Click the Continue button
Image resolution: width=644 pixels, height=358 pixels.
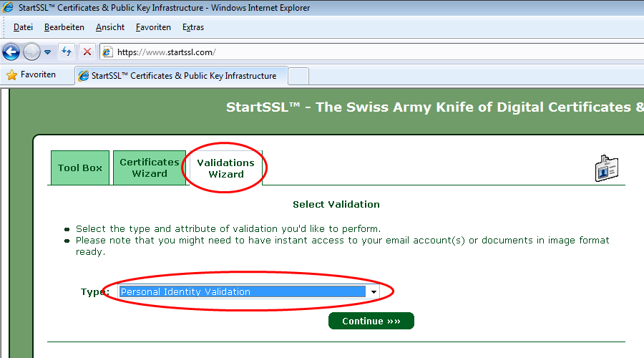pos(371,321)
